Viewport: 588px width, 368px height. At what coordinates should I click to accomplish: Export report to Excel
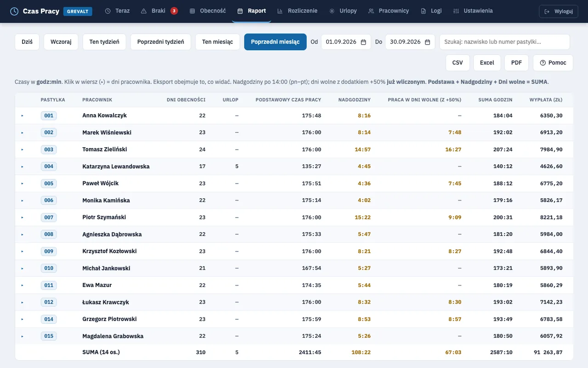click(x=487, y=63)
